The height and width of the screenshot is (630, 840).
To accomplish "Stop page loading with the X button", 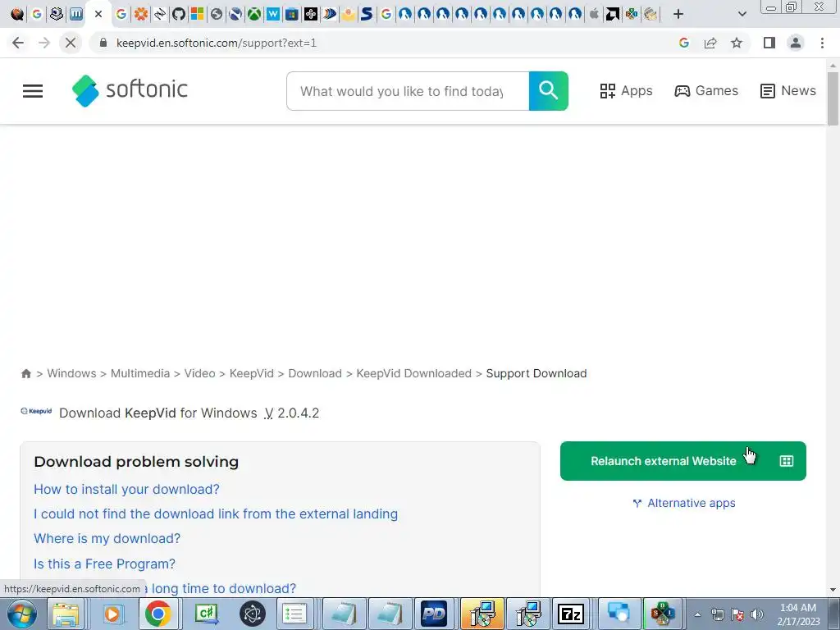I will pos(71,43).
